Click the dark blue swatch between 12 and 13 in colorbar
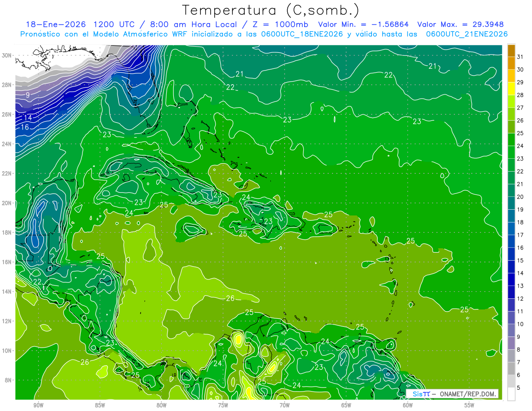Screen dimensions: 532x411 tap(511, 292)
